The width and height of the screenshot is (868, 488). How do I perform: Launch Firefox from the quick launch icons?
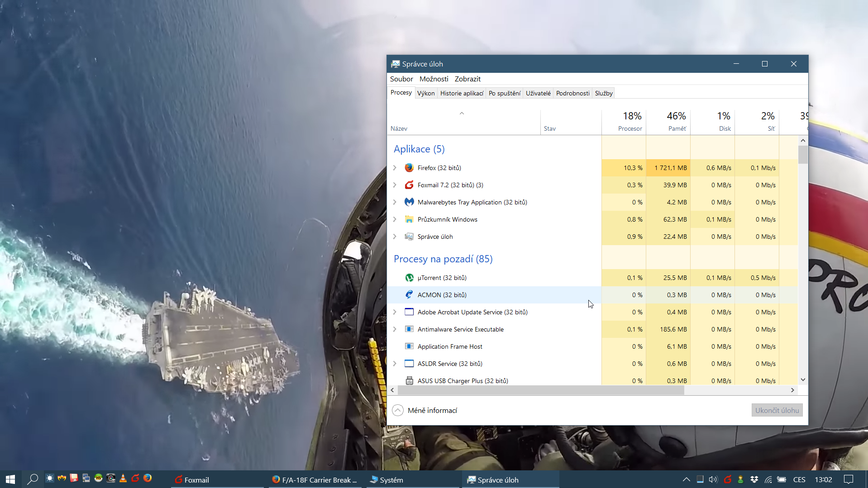point(148,478)
